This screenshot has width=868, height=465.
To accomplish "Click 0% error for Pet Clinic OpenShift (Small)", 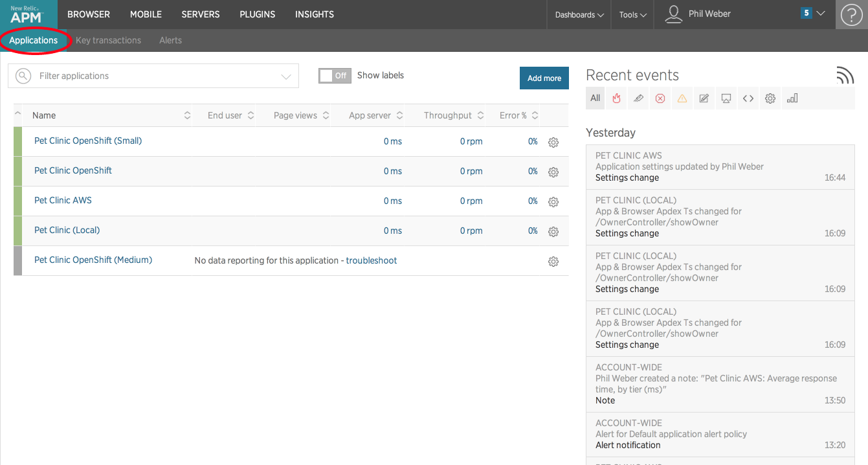I will click(533, 141).
